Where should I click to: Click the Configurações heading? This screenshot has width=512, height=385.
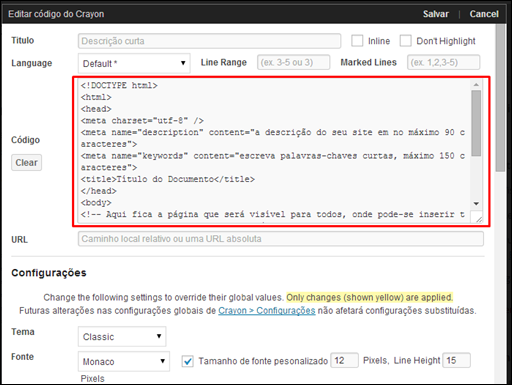tap(49, 273)
